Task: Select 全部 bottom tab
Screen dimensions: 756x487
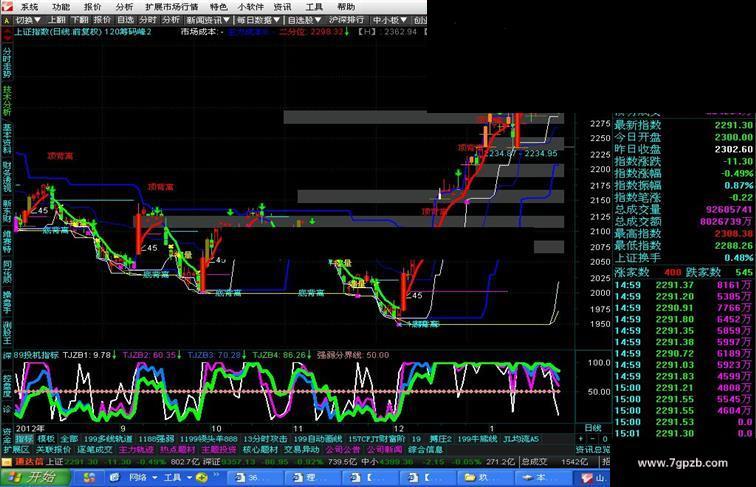Action: tap(69, 439)
